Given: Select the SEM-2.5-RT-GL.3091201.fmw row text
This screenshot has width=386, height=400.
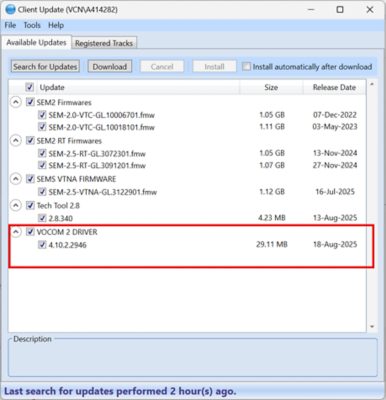Looking at the screenshot, I should pyautogui.click(x=97, y=165).
